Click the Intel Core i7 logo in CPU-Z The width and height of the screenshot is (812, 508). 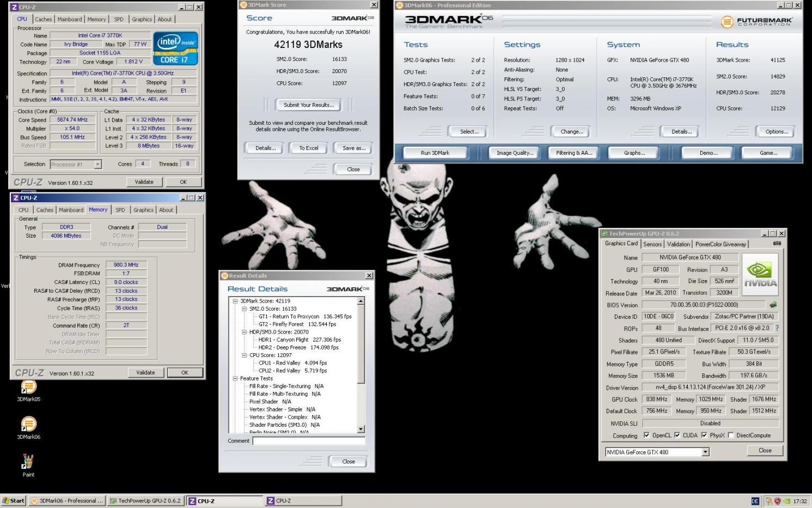175,48
